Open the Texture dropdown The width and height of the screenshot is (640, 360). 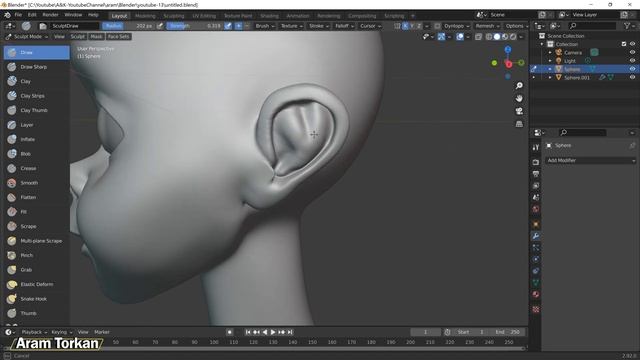point(291,26)
